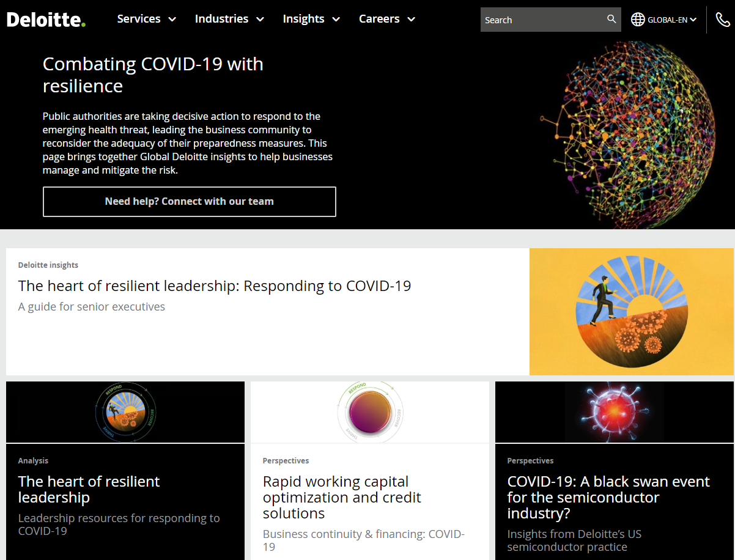735x560 pixels.
Task: Open the GLOBAL-EN language dropdown
Action: [672, 20]
